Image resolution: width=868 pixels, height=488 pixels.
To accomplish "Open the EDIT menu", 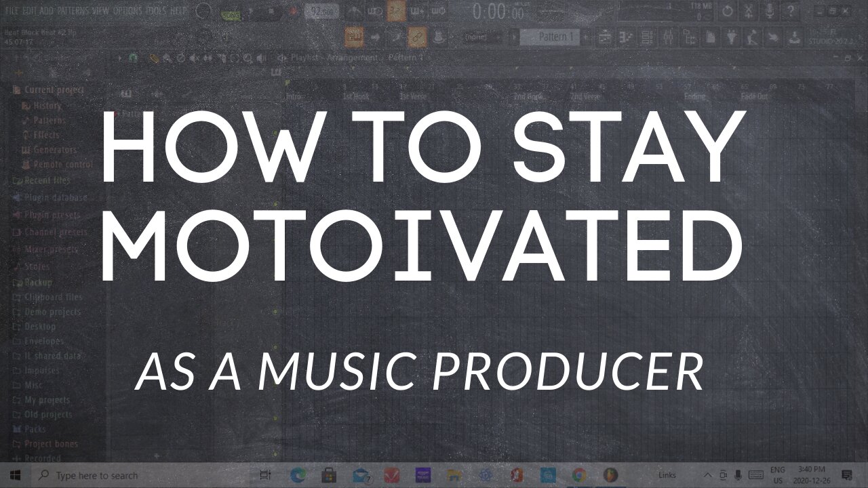I will click(x=29, y=12).
